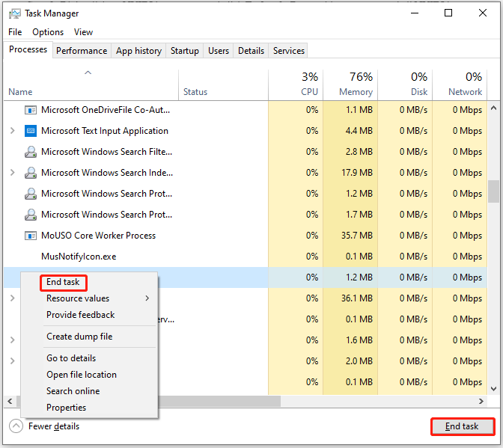Select the MoUSO Core Worker Process name
The height and width of the screenshot is (448, 503).
[98, 236]
